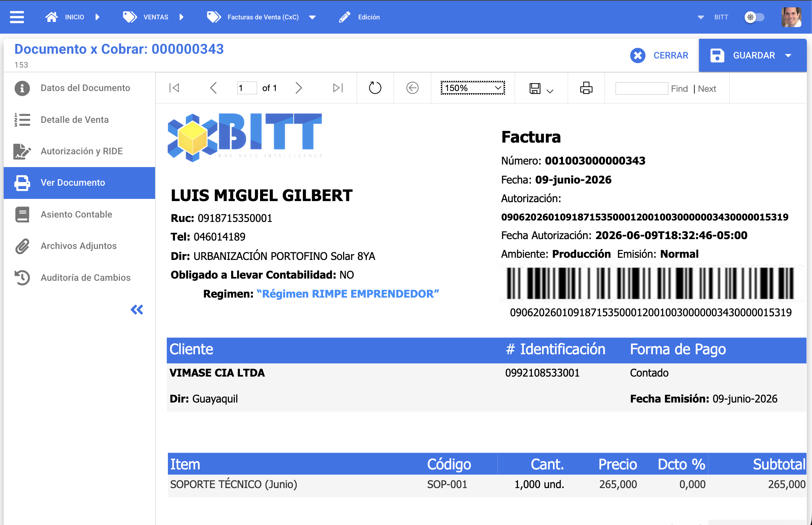The width and height of the screenshot is (812, 525).
Task: Click the report Find search box
Action: pos(642,88)
